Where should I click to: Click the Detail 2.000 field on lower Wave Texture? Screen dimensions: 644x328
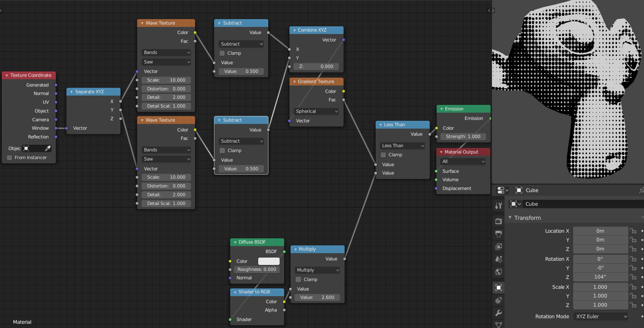166,195
